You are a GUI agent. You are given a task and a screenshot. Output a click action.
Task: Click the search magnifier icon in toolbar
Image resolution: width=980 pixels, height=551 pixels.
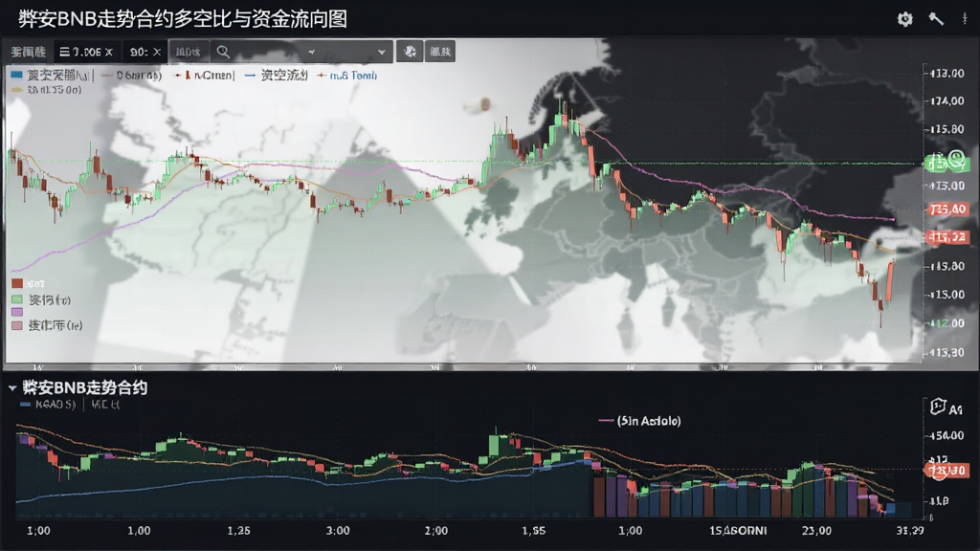pyautogui.click(x=223, y=52)
